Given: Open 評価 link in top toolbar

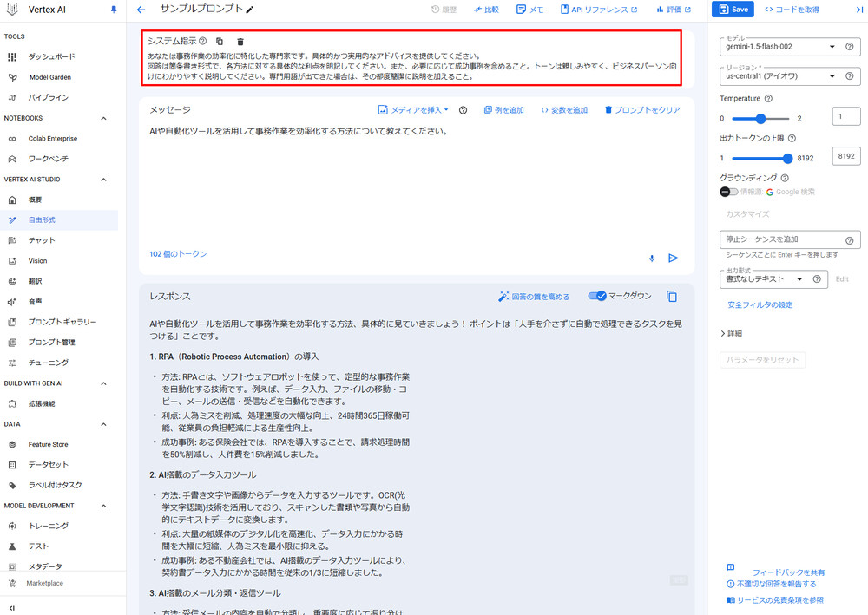Looking at the screenshot, I should pos(674,10).
